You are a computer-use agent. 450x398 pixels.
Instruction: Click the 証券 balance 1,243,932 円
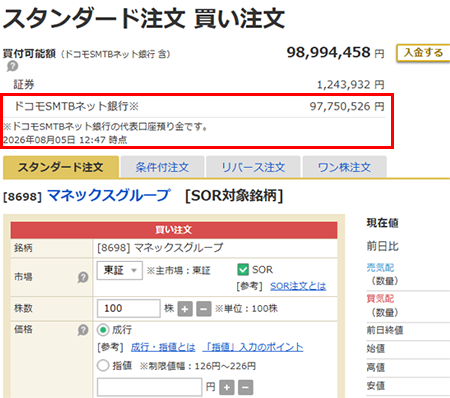(350, 85)
